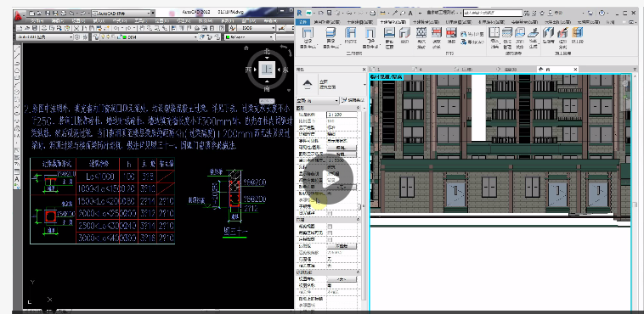Click the View Template button in Identity Data
The image size is (644, 314).
point(342,279)
